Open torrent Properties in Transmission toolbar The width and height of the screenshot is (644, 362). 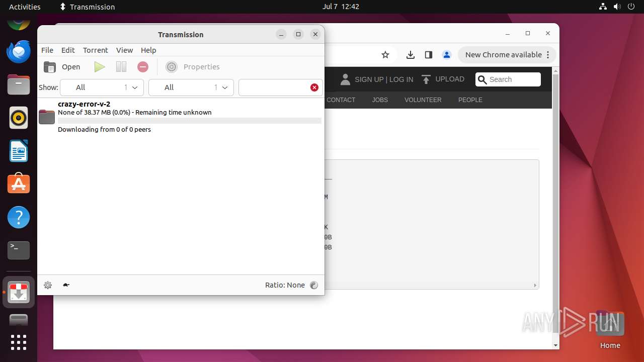(193, 67)
